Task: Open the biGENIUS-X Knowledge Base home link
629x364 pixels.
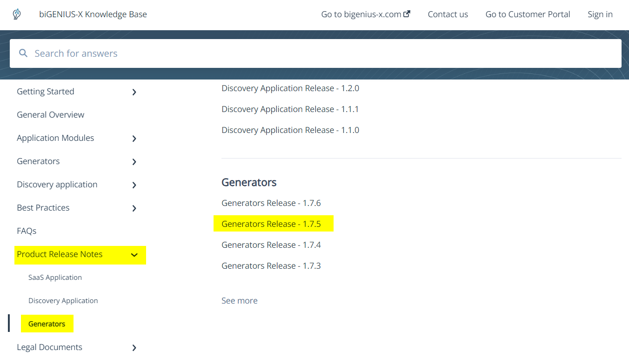Action: (93, 14)
